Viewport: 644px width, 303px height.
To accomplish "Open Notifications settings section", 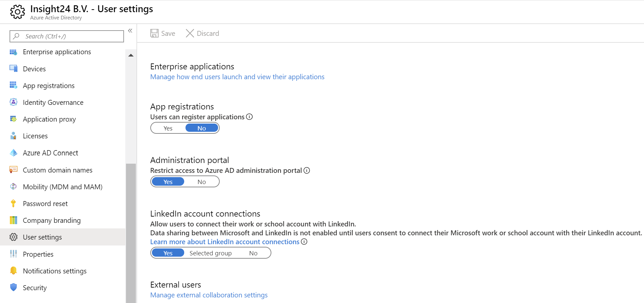I will pos(55,271).
